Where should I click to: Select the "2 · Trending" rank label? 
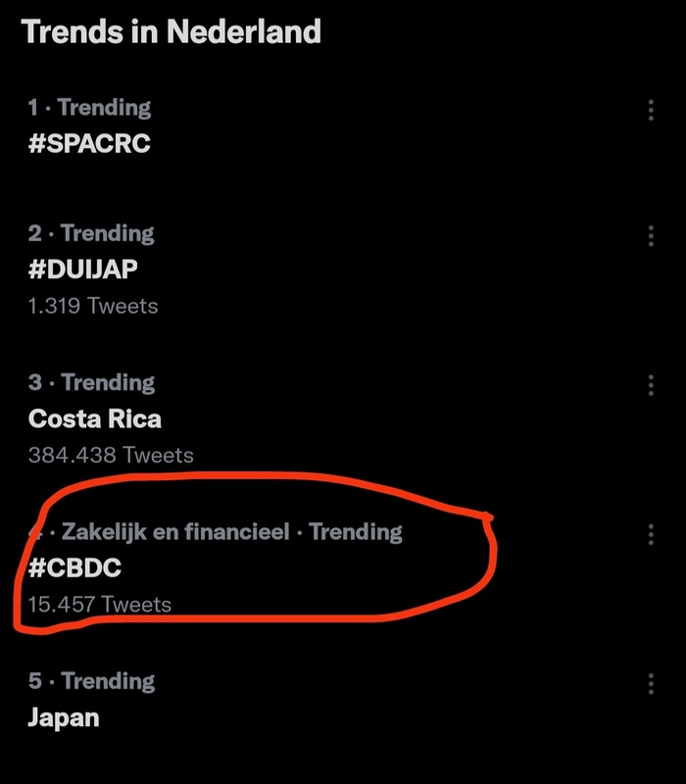[x=91, y=233]
